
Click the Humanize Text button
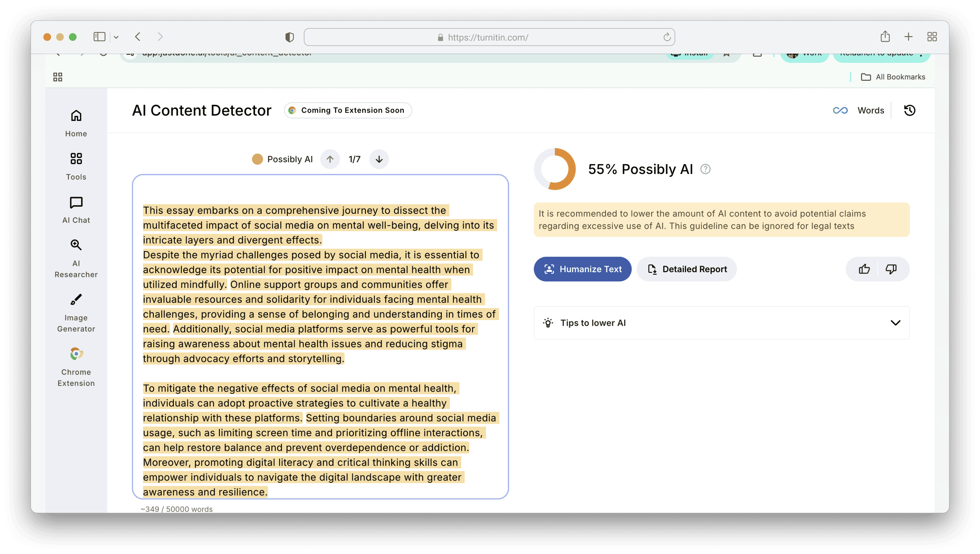coord(583,269)
